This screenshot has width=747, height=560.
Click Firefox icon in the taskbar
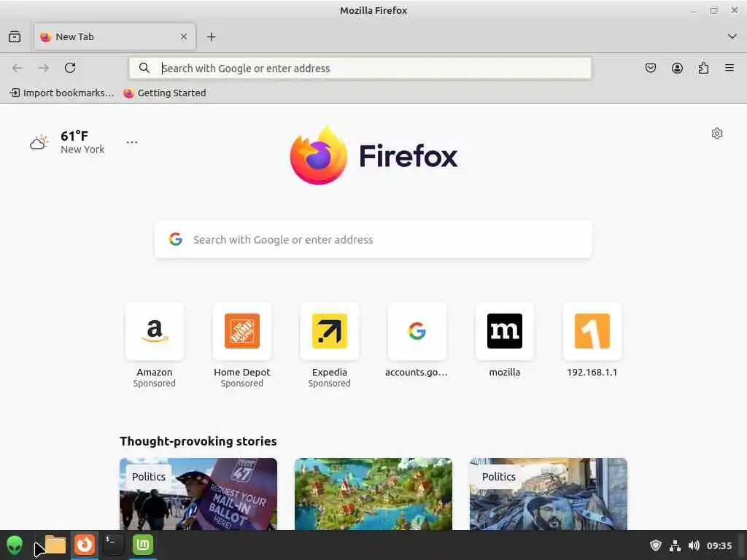pos(85,545)
